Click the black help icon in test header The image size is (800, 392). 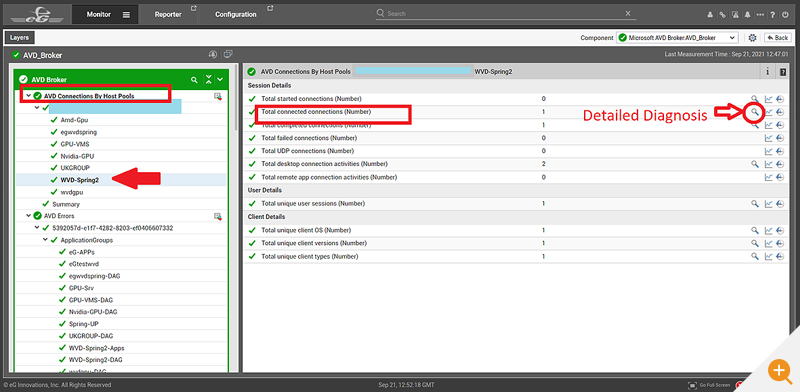[x=783, y=72]
